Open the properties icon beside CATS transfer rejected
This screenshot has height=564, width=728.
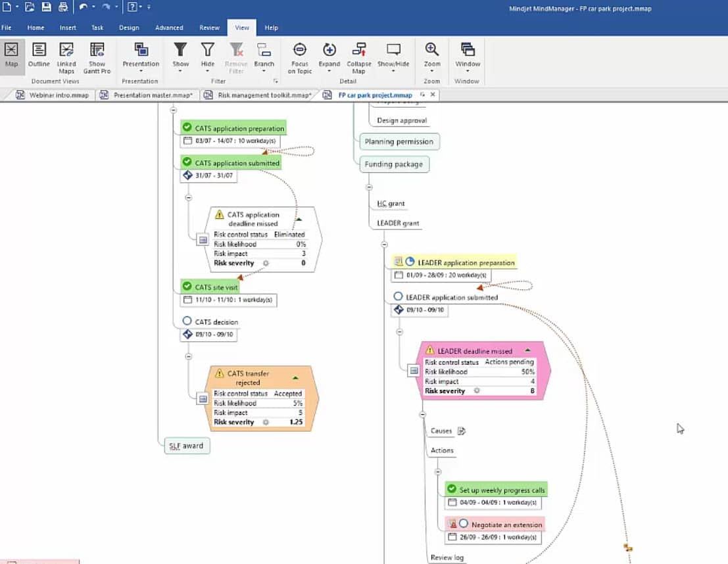[203, 399]
